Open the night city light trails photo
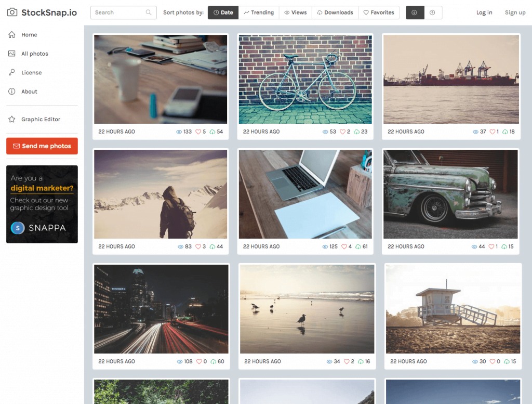This screenshot has height=404, width=532. coord(161,309)
